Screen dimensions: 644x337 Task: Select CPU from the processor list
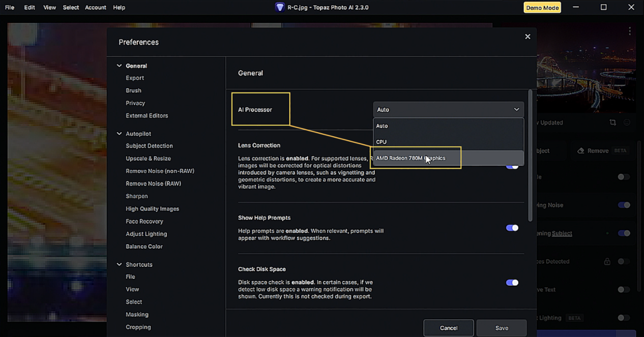point(382,142)
